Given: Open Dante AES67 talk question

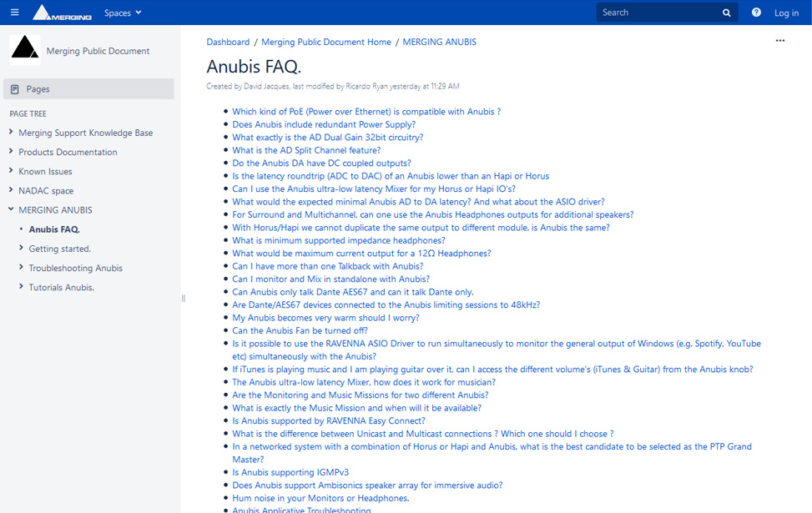Looking at the screenshot, I should point(353,292).
